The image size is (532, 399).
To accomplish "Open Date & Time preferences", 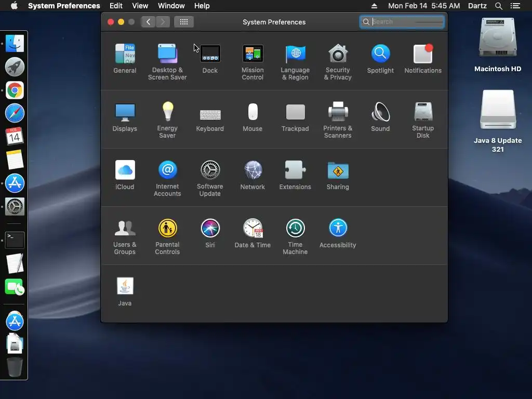I will click(252, 233).
